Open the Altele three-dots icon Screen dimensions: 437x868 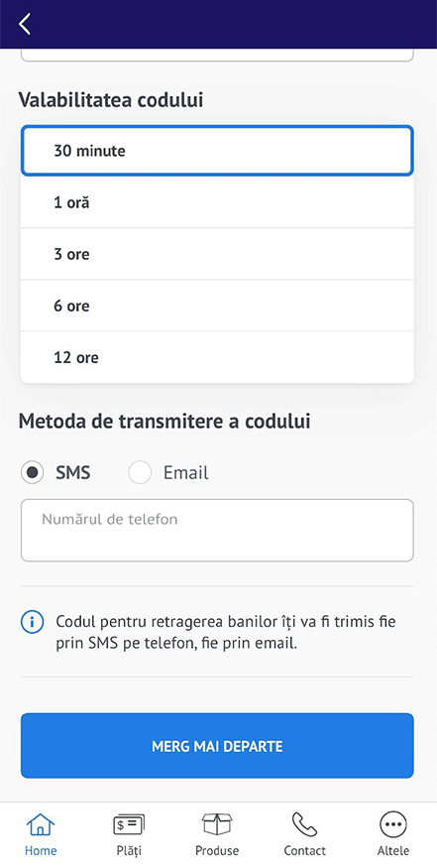[x=393, y=824]
